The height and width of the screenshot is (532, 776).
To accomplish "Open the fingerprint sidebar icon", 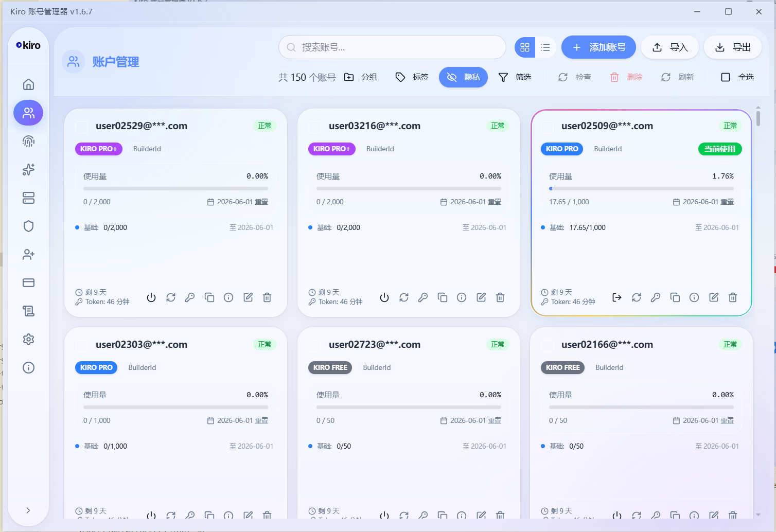I will pos(28,141).
